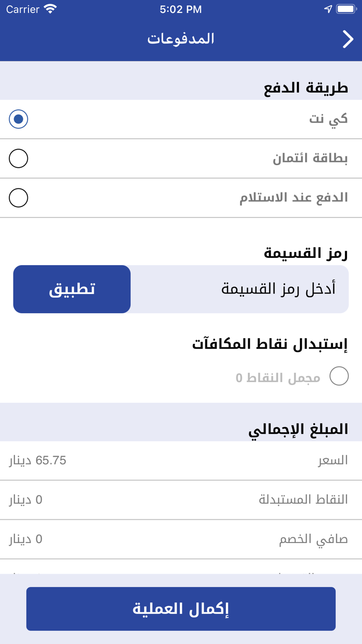Toggle the مجمل النقاط redeem points circle

coord(339,376)
